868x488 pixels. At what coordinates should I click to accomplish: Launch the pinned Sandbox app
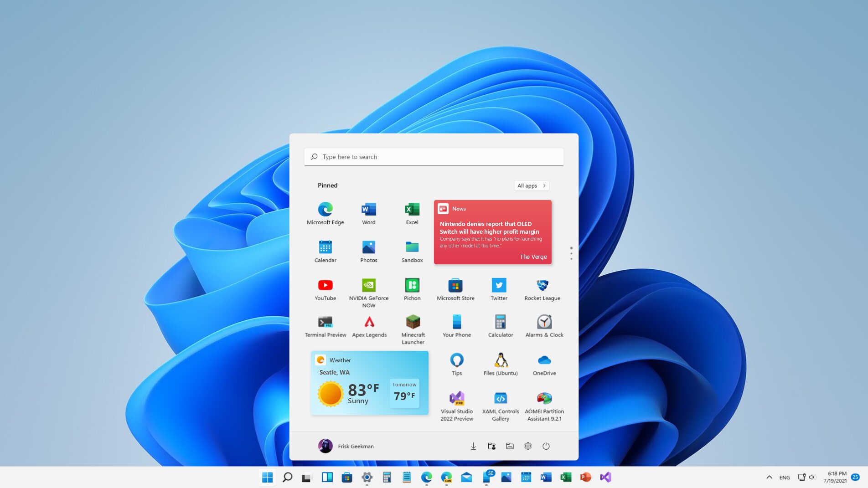pyautogui.click(x=412, y=251)
